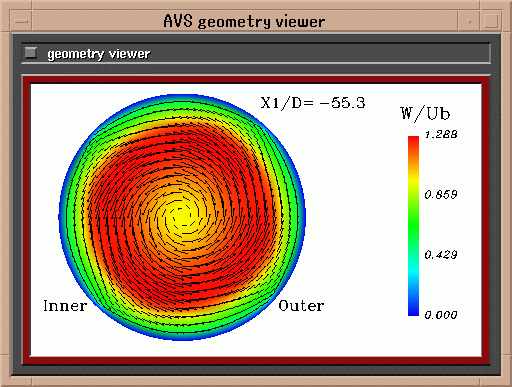Click the maximize square button in title bar

tap(491, 21)
